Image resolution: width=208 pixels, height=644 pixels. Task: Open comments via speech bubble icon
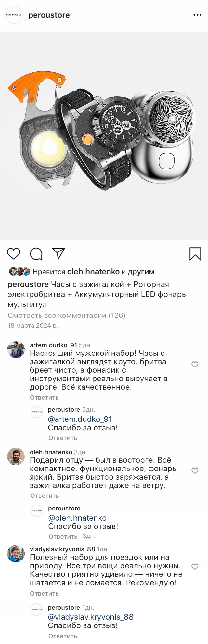click(36, 254)
